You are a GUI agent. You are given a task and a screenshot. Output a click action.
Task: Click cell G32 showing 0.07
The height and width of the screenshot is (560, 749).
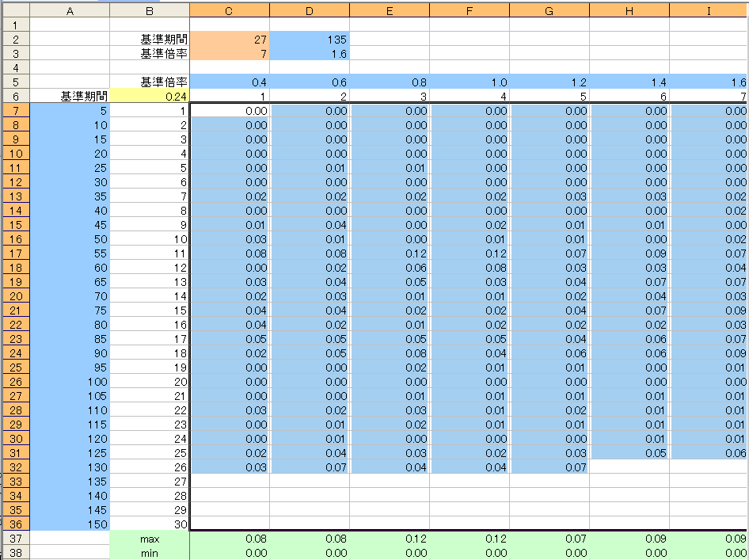(549, 467)
